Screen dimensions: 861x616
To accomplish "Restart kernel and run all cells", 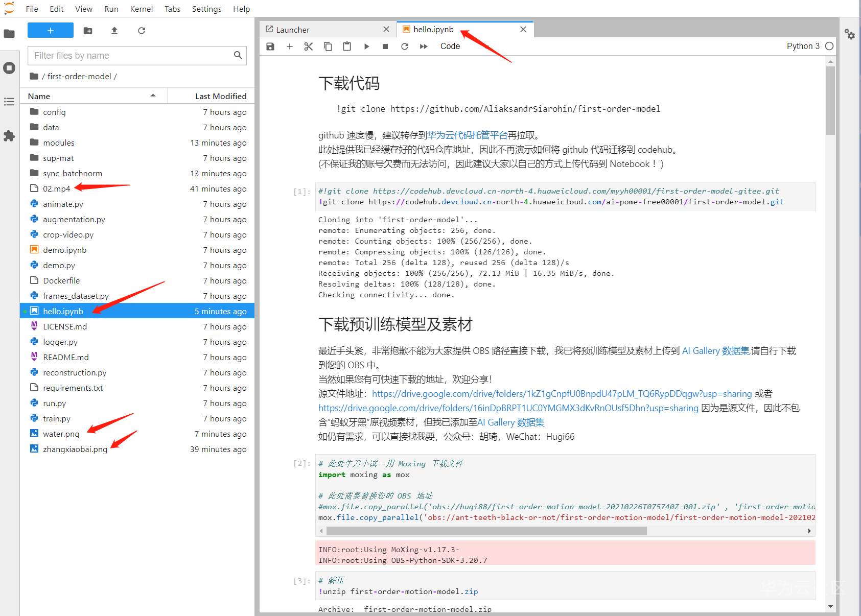I will click(x=424, y=46).
